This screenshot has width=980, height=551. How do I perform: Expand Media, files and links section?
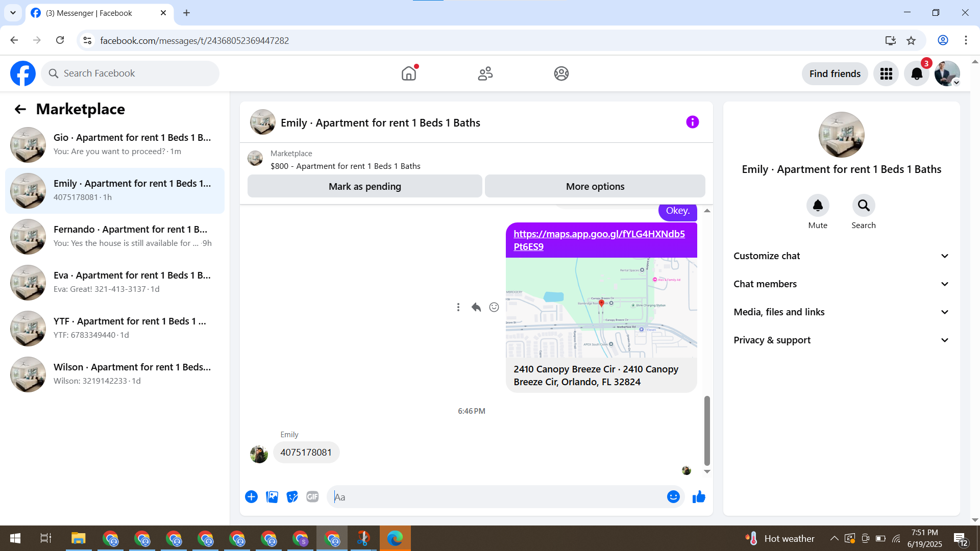pyautogui.click(x=842, y=312)
